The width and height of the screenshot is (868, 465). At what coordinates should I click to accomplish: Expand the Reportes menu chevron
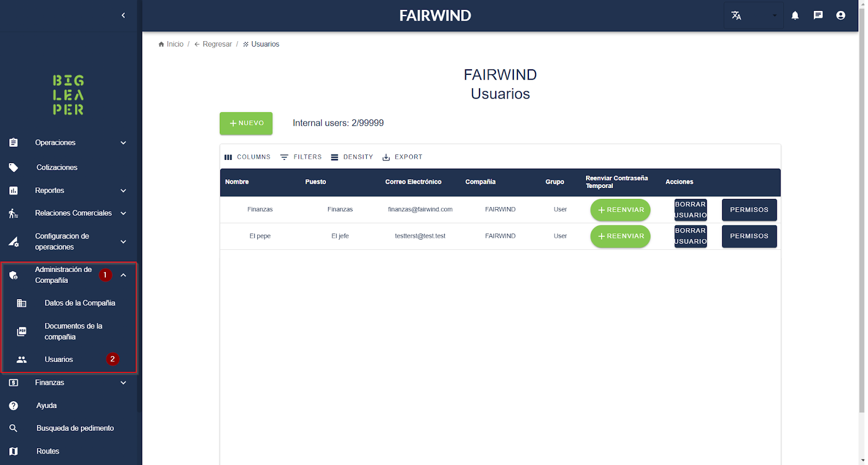click(123, 190)
